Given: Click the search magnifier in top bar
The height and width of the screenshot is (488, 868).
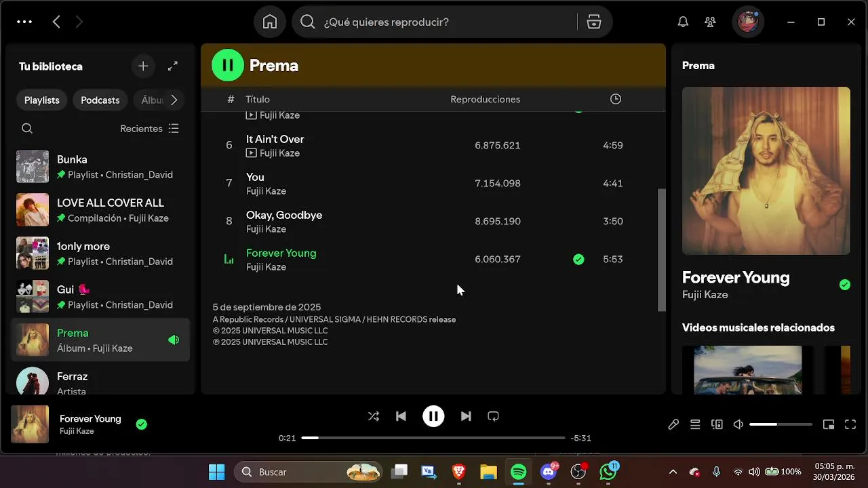Looking at the screenshot, I should [x=308, y=22].
